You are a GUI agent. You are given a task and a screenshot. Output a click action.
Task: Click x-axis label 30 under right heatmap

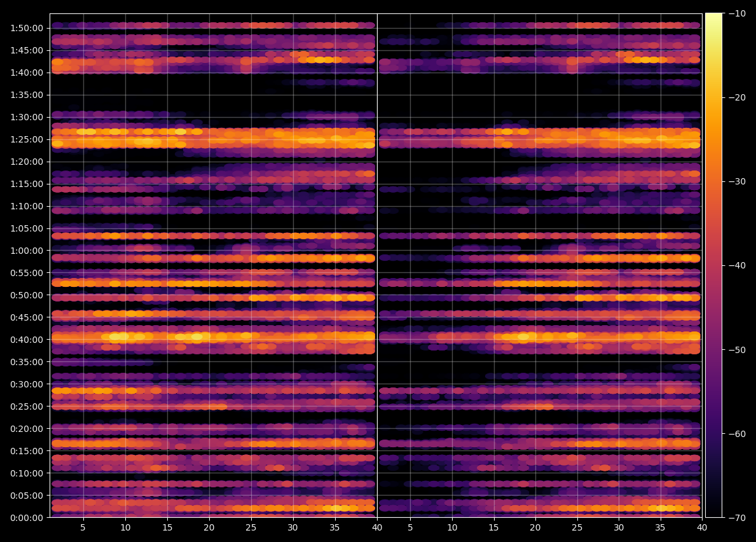click(x=619, y=527)
